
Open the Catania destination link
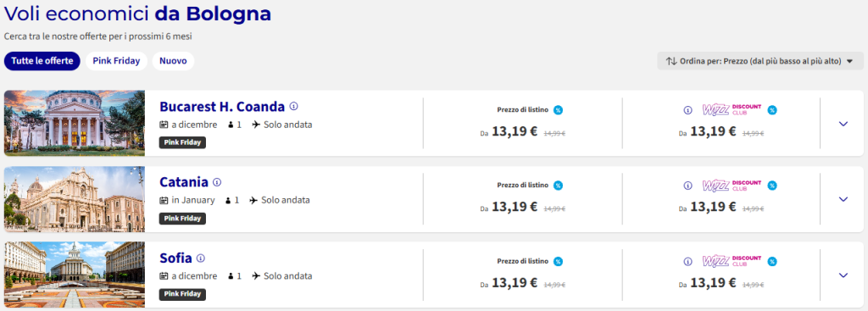184,182
